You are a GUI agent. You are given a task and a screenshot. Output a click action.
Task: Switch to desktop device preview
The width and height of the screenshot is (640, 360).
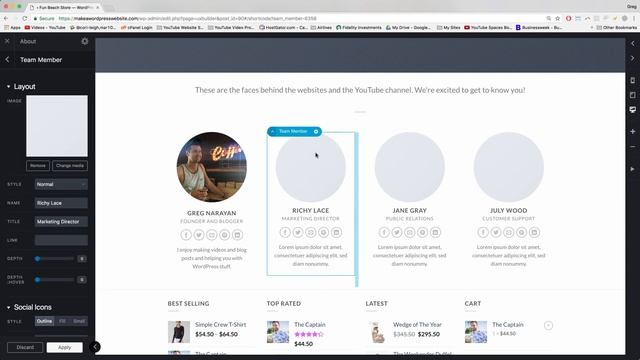click(633, 109)
